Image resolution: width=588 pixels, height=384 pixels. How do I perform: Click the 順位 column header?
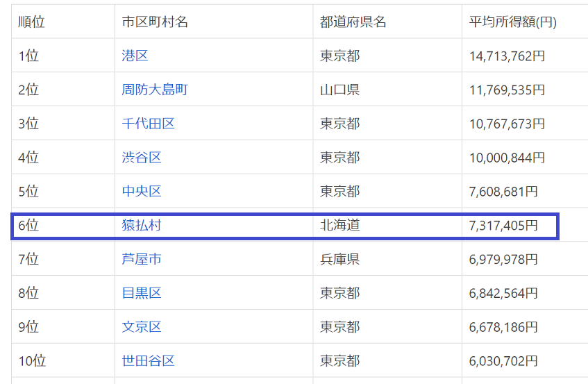pyautogui.click(x=32, y=22)
